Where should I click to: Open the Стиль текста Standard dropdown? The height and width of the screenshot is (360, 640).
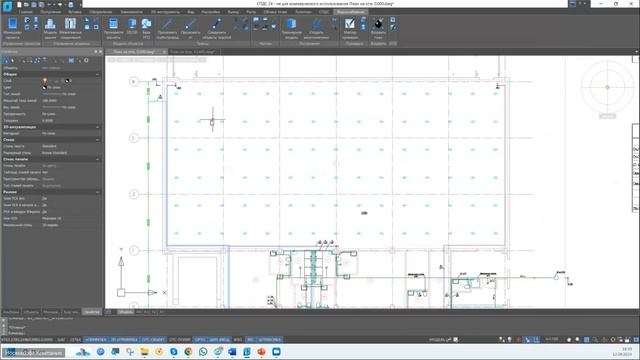71,146
